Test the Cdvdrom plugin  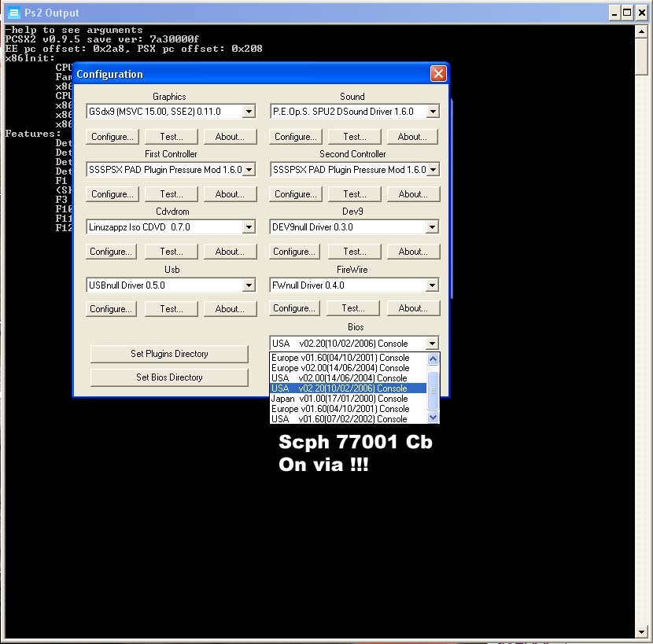point(172,252)
